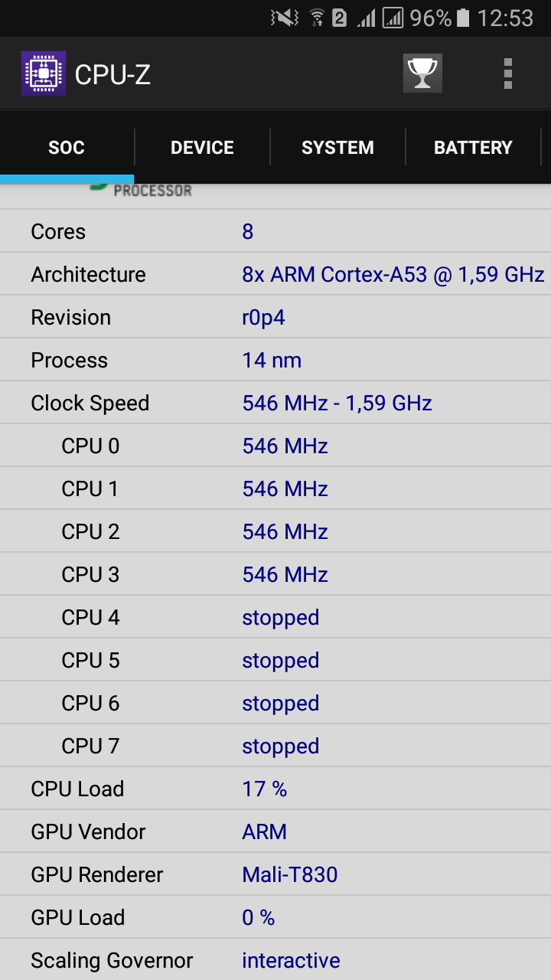Screen dimensions: 551x980
Task: Tap the CPU-Z app logo icon
Action: pos(44,73)
